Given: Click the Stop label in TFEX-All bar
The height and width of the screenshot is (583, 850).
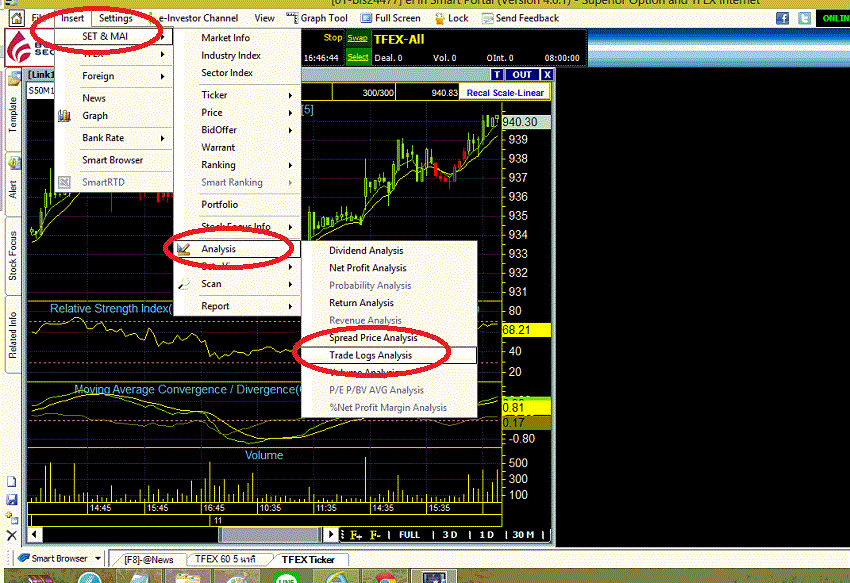Looking at the screenshot, I should pos(333,38).
